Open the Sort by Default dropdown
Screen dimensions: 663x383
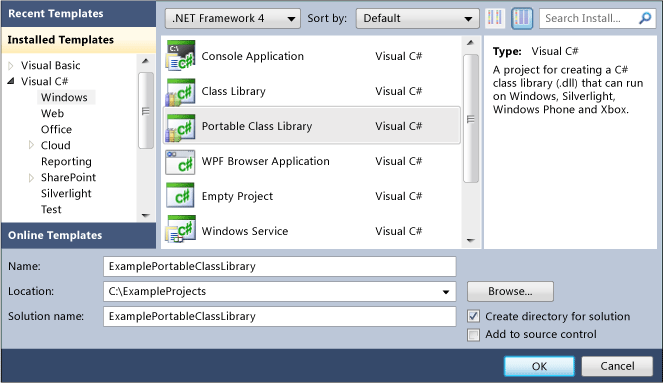click(417, 19)
